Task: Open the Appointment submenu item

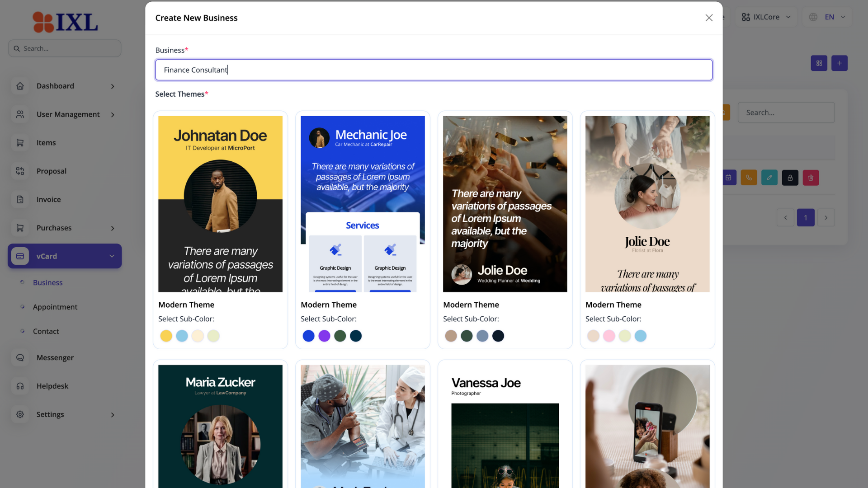Action: 55,307
